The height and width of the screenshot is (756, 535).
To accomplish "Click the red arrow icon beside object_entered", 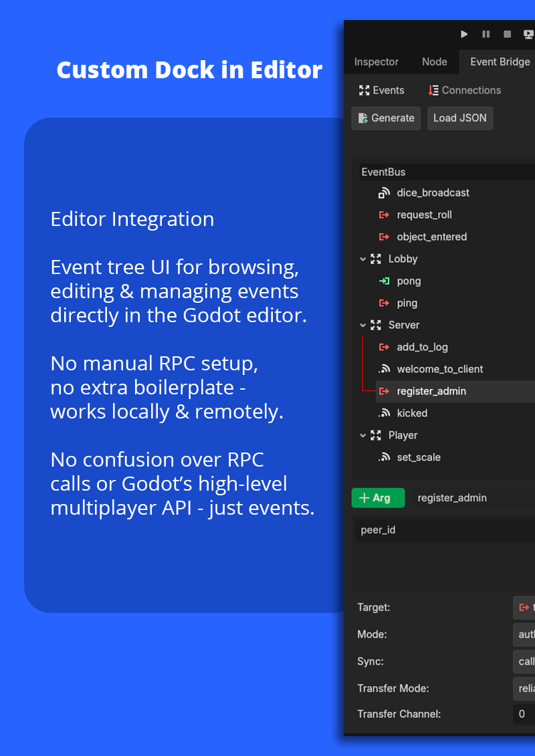I will click(384, 237).
